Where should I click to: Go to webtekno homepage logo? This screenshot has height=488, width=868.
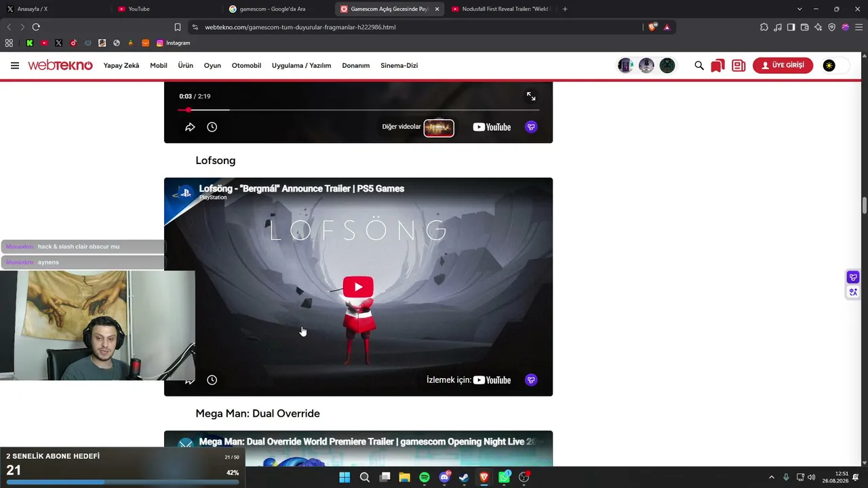(60, 66)
